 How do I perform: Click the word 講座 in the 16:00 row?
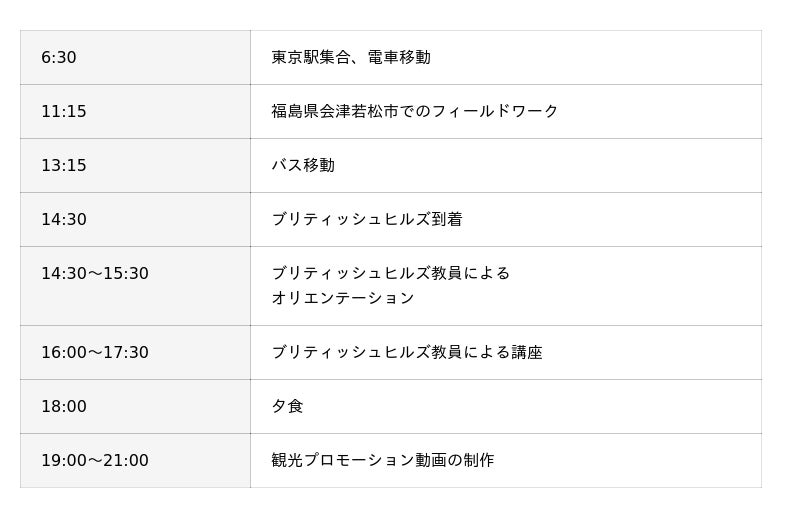[x=527, y=353]
